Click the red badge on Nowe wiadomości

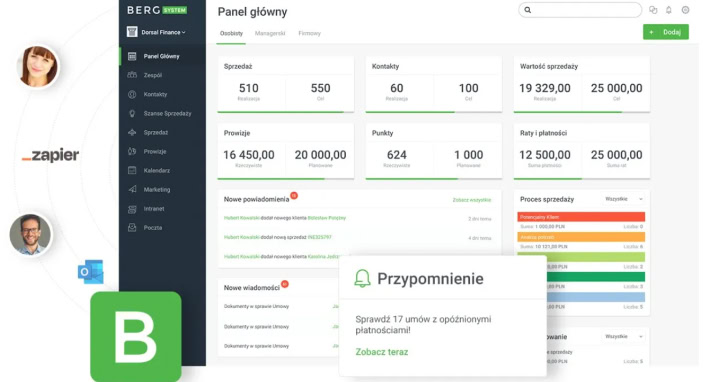285,284
